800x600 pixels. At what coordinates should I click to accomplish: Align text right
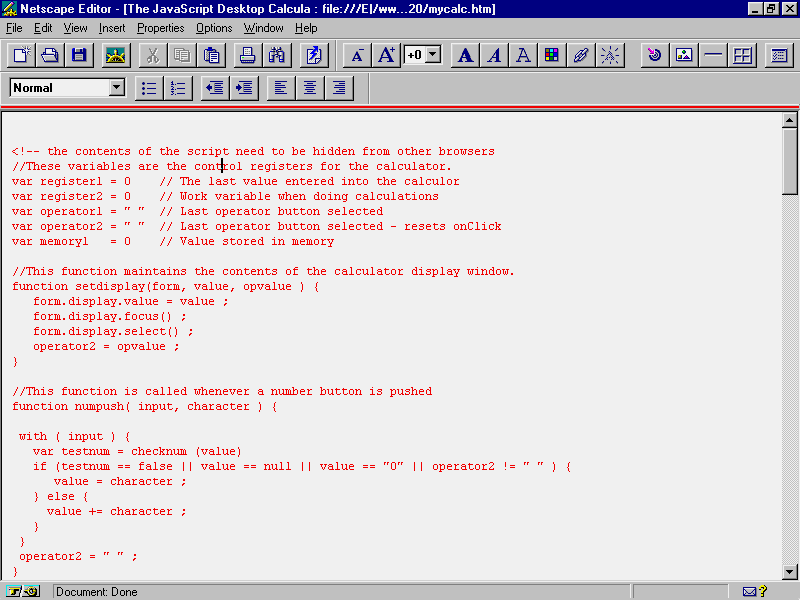(339, 88)
